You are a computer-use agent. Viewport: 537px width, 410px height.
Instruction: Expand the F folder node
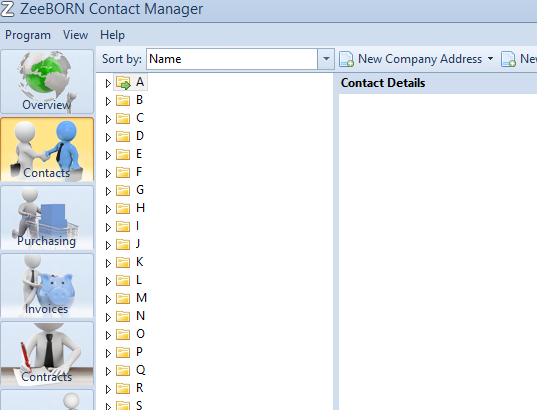tap(108, 173)
